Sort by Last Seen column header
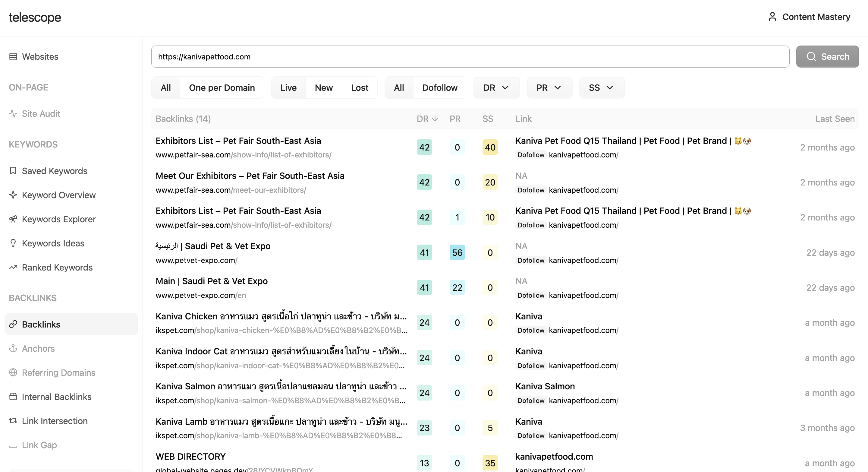 coord(835,119)
